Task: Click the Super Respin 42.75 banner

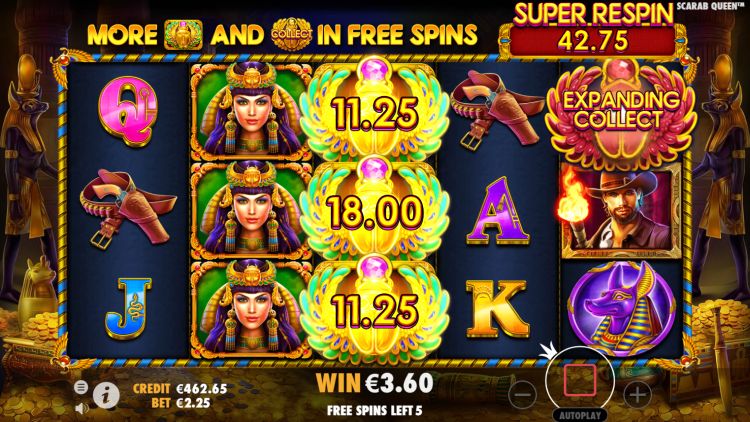Action: tap(593, 31)
